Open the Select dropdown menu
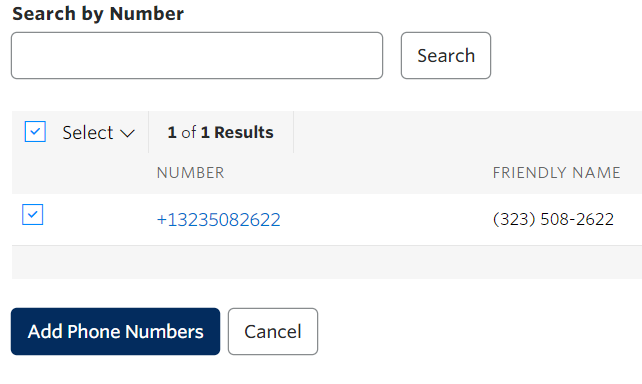Viewport: 642px width, 384px height. (98, 133)
